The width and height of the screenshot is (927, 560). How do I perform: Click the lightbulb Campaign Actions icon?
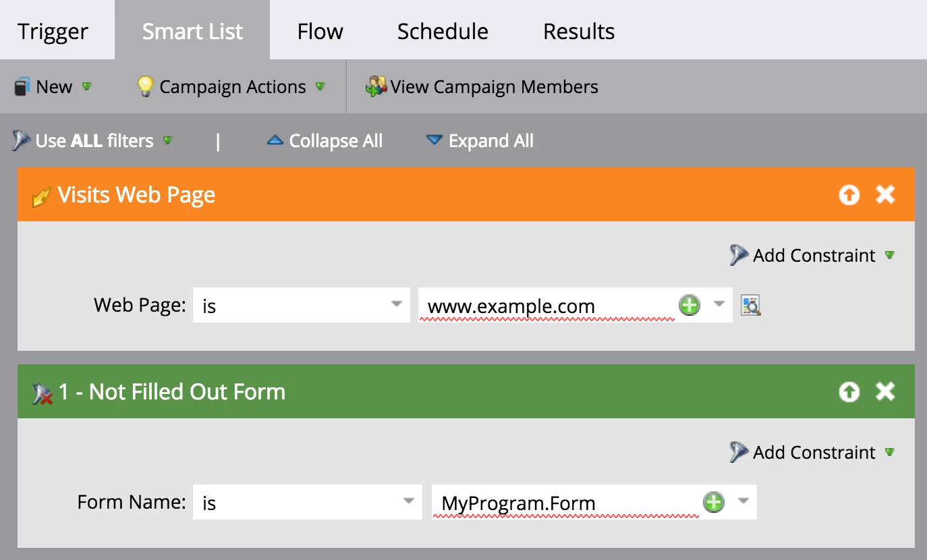click(145, 86)
